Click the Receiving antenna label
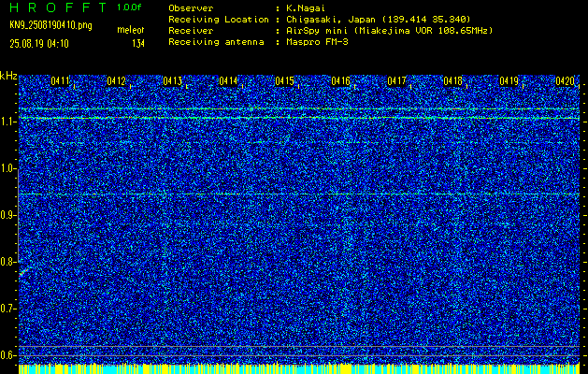This screenshot has height=374, width=588. pos(216,42)
